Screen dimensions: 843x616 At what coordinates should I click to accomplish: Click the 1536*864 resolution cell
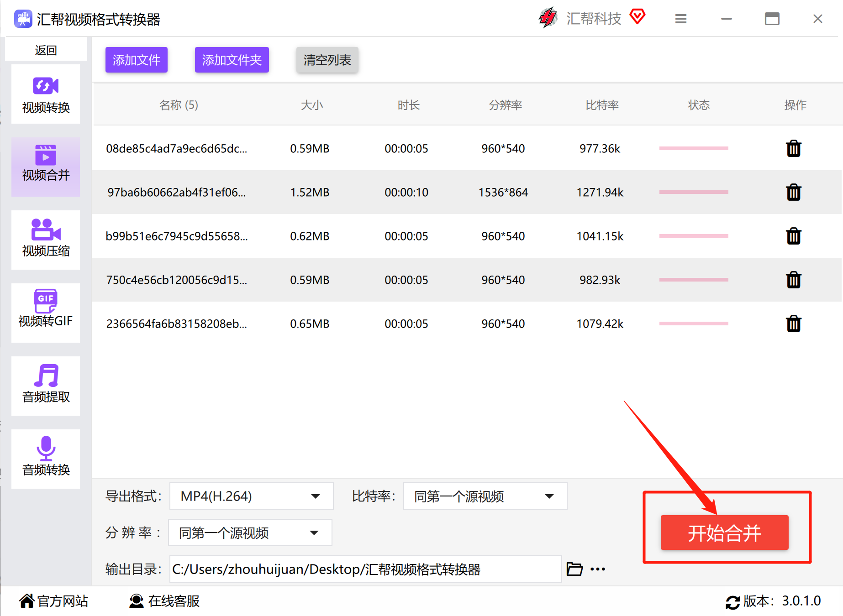503,192
